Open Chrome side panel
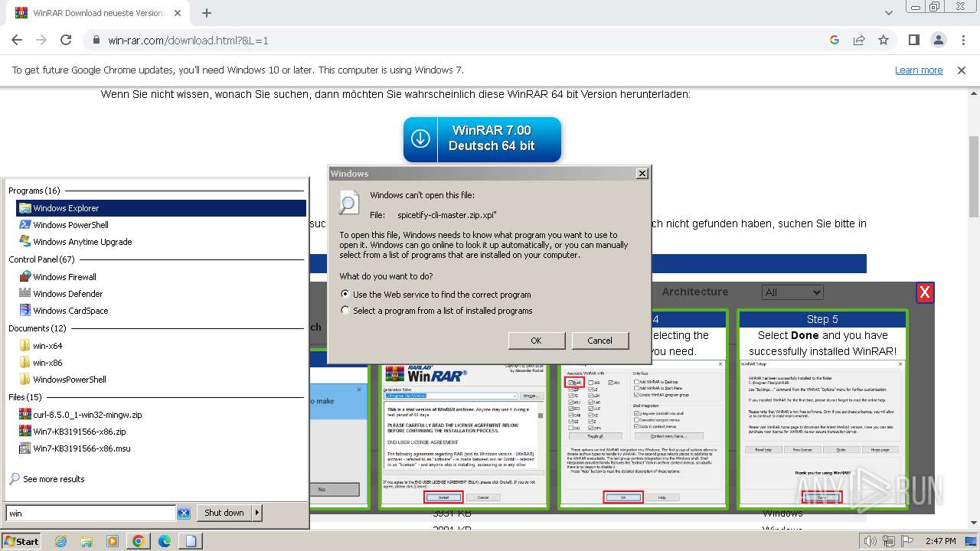 point(913,40)
